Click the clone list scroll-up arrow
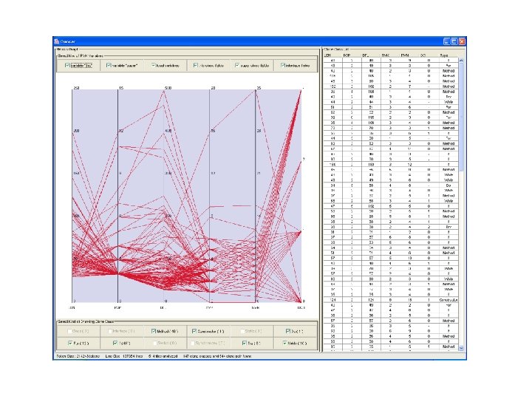Image resolution: width=532 pixels, height=399 pixels. tap(461, 61)
